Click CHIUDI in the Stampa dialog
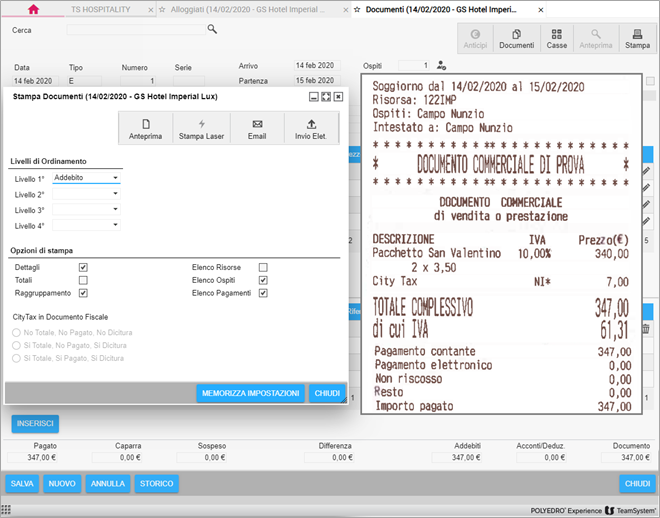Screen dimensions: 660x518 tap(327, 393)
